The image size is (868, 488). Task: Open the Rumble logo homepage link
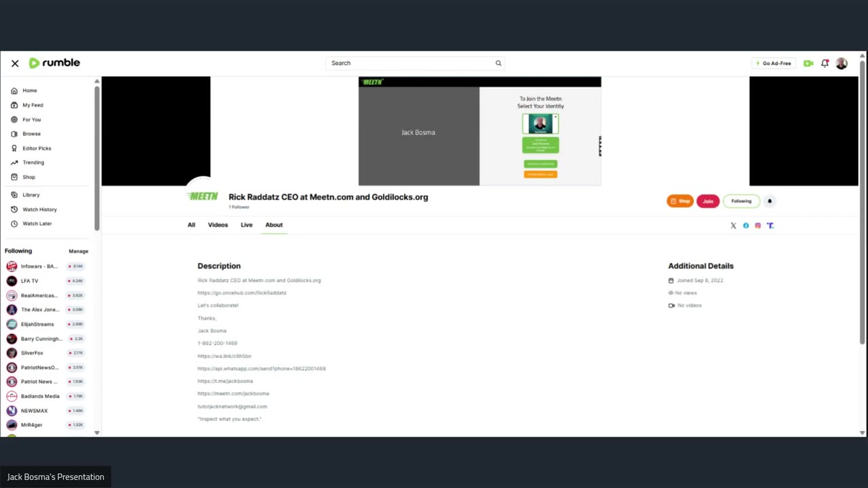tap(54, 63)
